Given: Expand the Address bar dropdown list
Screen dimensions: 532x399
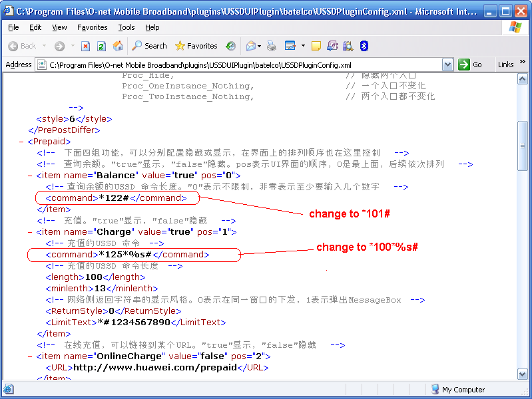Looking at the screenshot, I should (x=448, y=65).
